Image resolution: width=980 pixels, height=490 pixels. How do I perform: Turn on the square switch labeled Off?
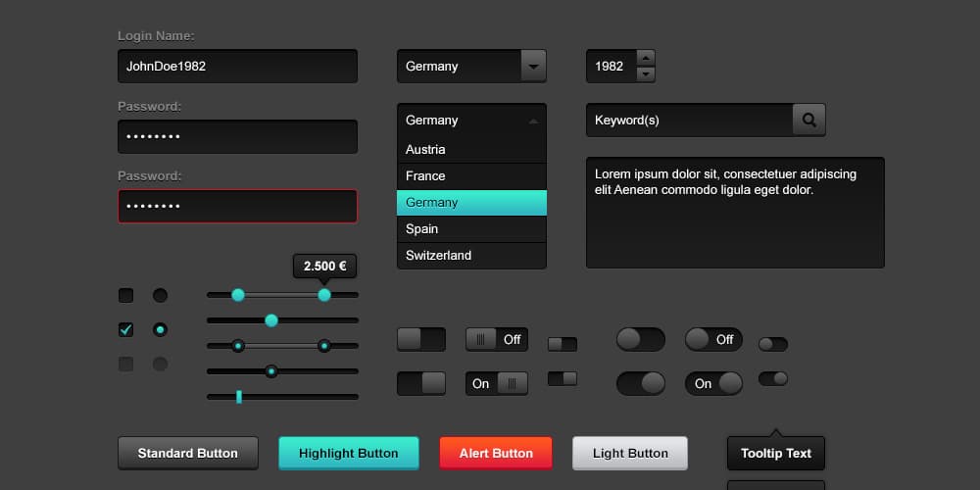pos(497,339)
